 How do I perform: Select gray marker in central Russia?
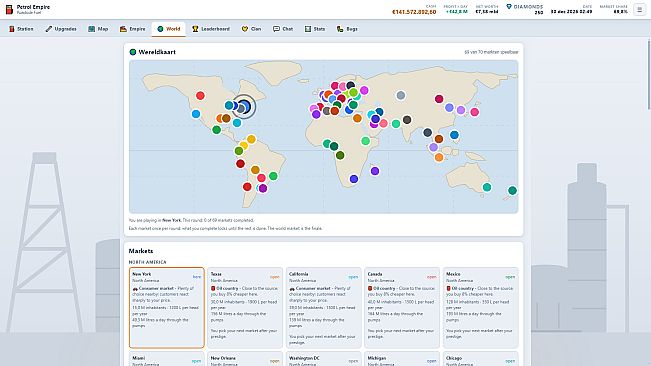point(401,95)
